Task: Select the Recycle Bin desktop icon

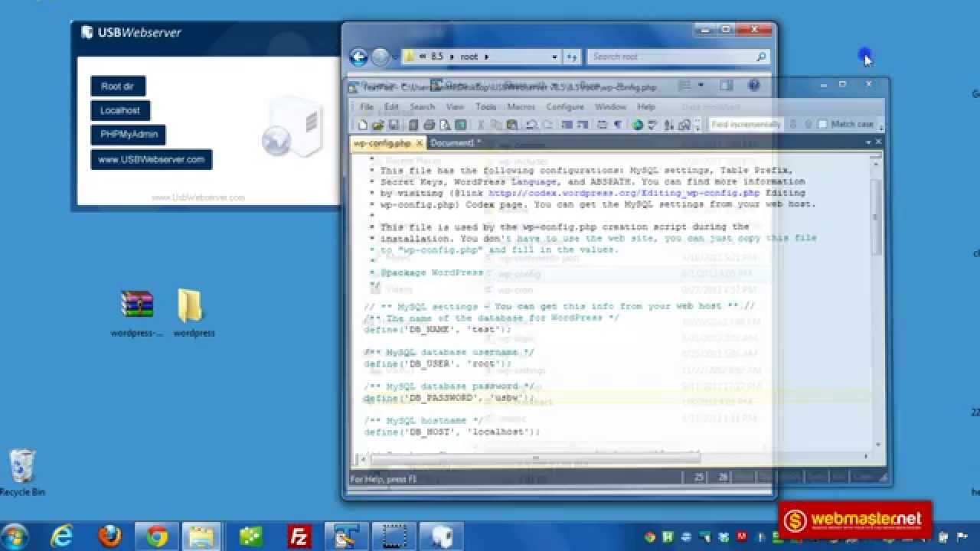Action: [22, 471]
